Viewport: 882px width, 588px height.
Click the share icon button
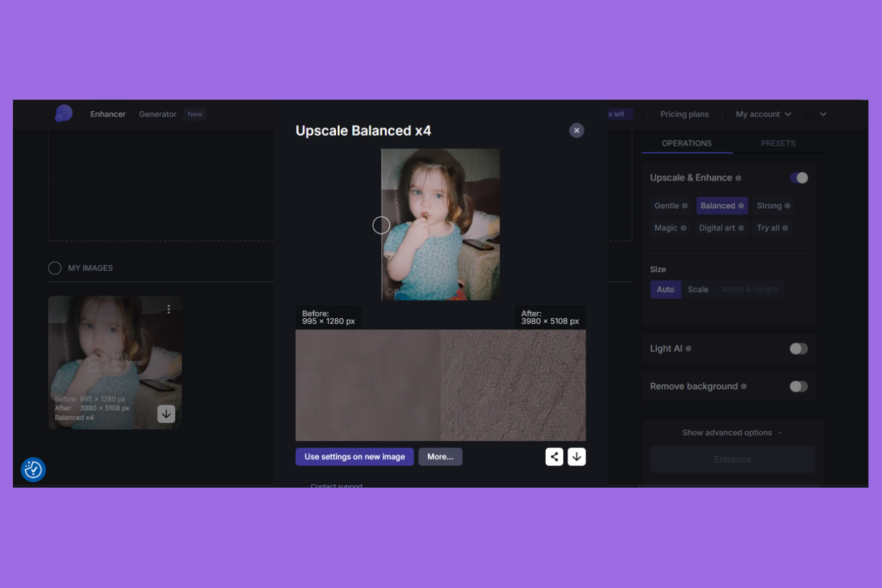(554, 457)
